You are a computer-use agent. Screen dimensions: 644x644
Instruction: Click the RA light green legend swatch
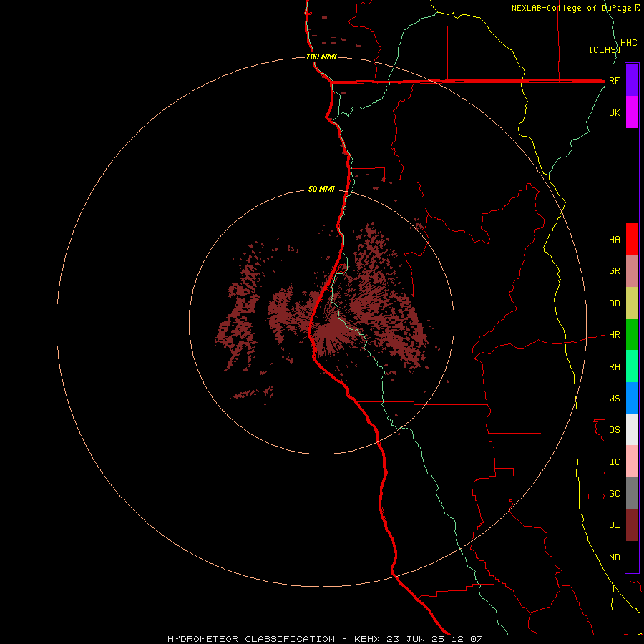[632, 366]
